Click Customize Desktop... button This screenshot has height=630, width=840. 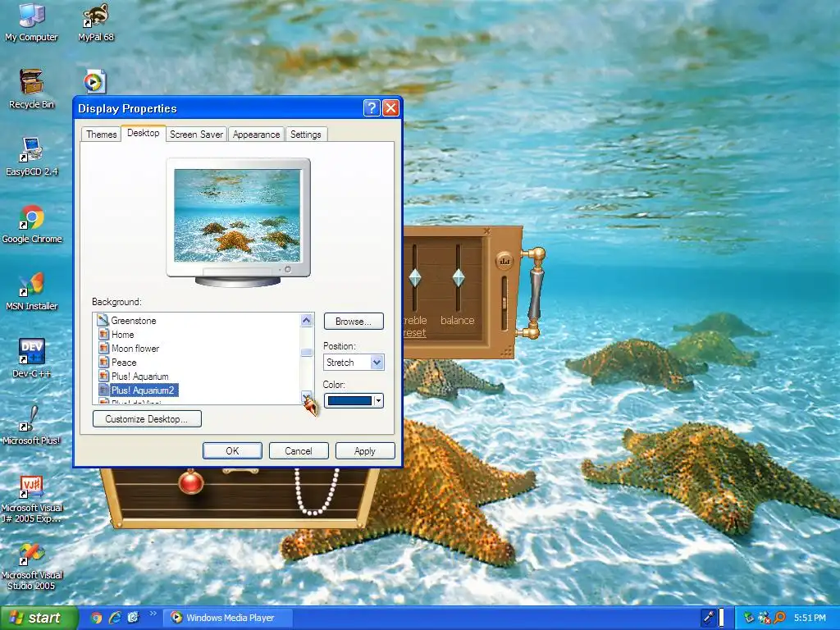tap(147, 419)
